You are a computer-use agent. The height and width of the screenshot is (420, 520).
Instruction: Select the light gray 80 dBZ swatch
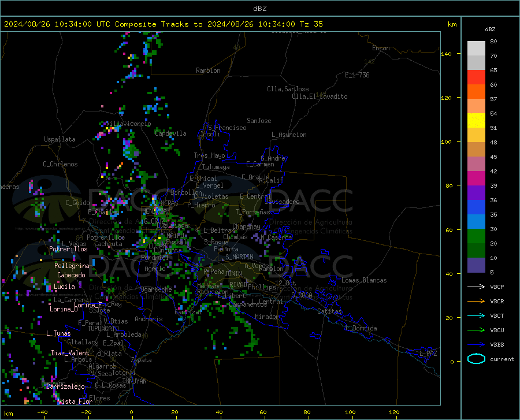476,49
